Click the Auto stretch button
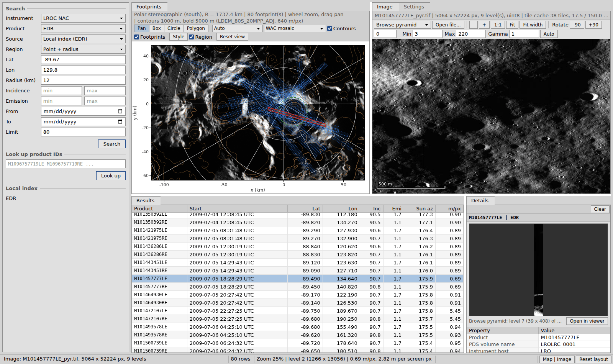 coord(549,34)
